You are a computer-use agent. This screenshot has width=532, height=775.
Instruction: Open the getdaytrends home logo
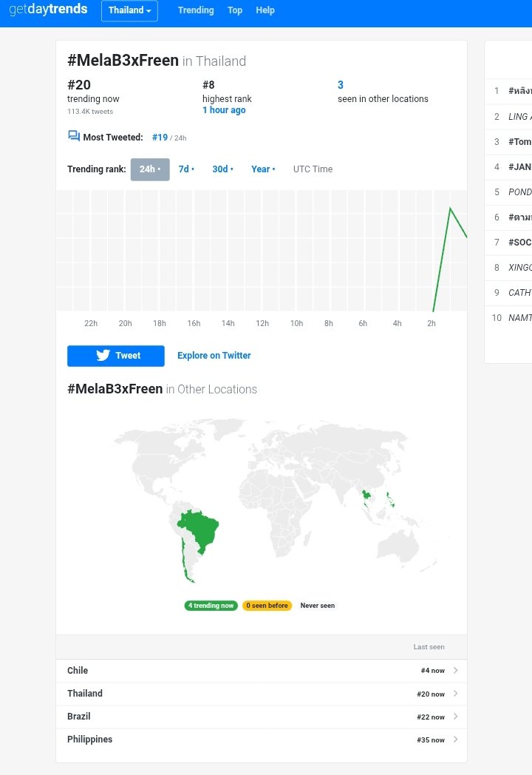coord(48,10)
